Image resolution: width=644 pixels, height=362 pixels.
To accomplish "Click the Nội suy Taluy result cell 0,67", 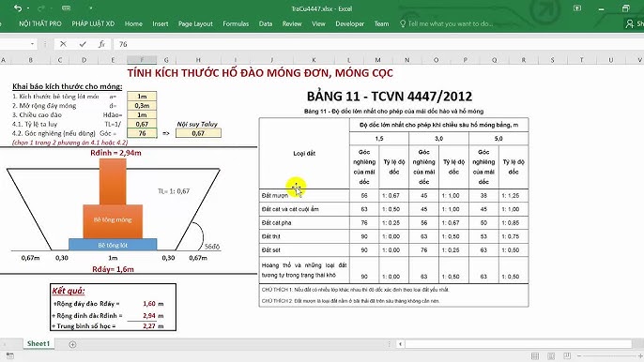I will click(x=198, y=133).
